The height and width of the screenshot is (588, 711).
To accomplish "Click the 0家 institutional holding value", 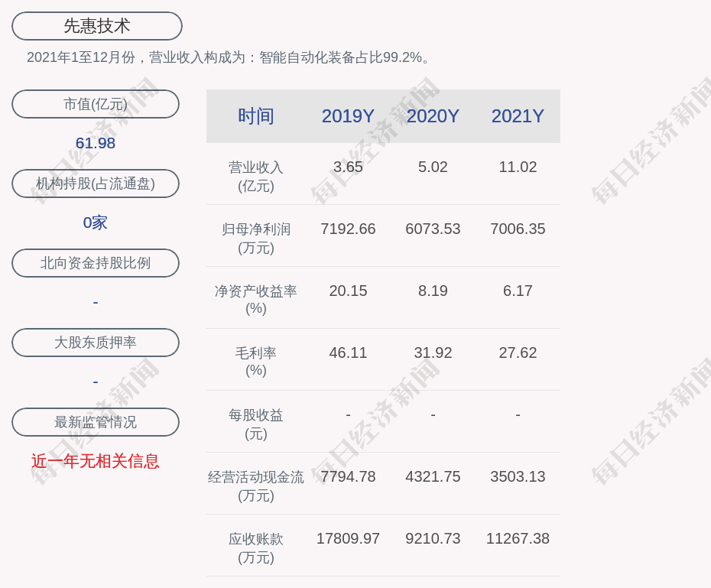I will pyautogui.click(x=96, y=223).
